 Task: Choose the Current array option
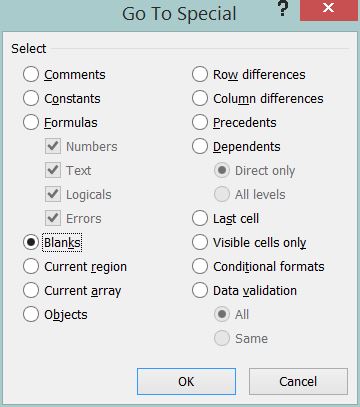(x=31, y=290)
